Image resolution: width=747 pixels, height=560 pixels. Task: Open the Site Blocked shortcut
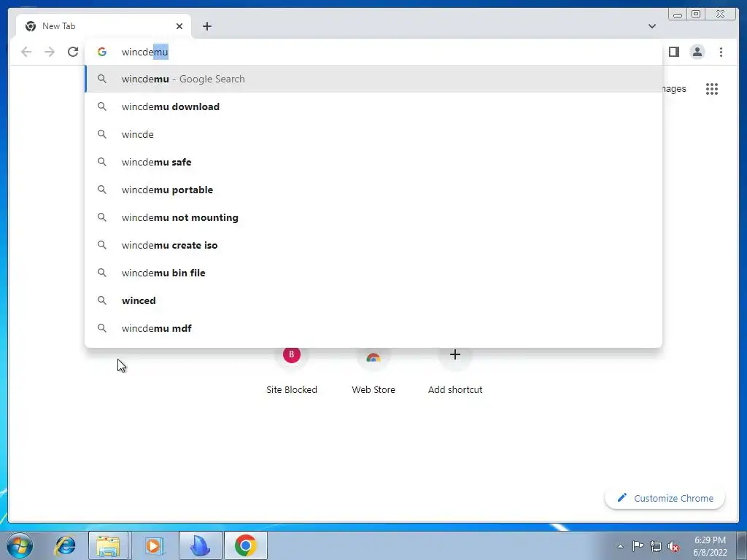coord(292,371)
